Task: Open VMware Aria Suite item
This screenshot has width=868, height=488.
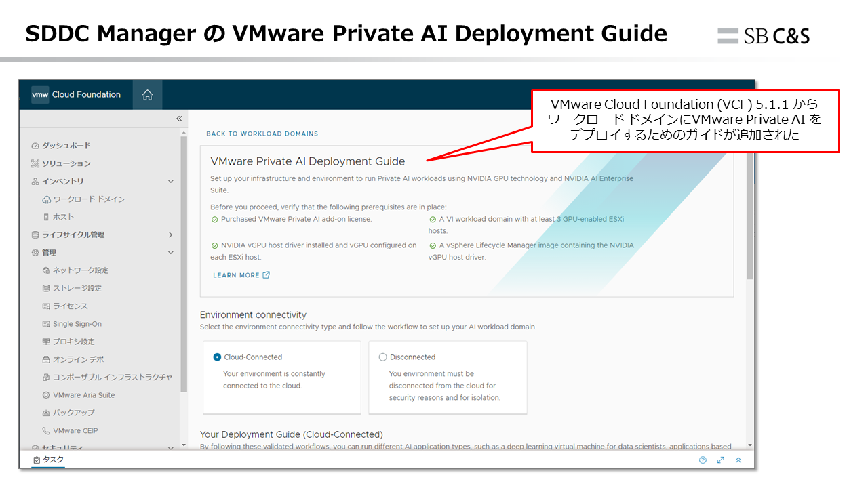Action: coord(84,395)
